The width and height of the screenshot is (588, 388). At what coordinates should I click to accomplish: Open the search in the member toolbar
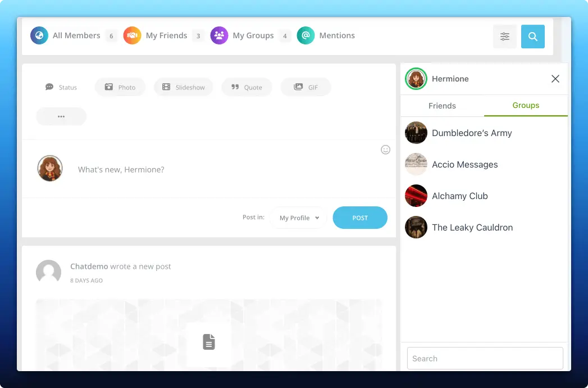[532, 36]
